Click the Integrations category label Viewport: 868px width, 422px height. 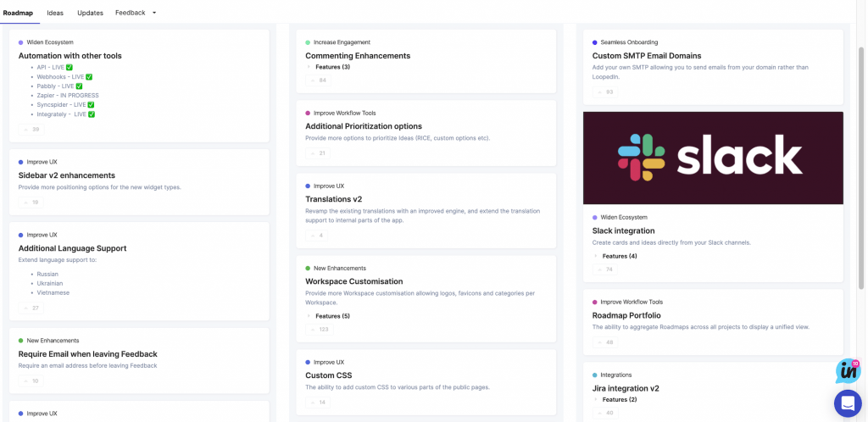coord(615,375)
